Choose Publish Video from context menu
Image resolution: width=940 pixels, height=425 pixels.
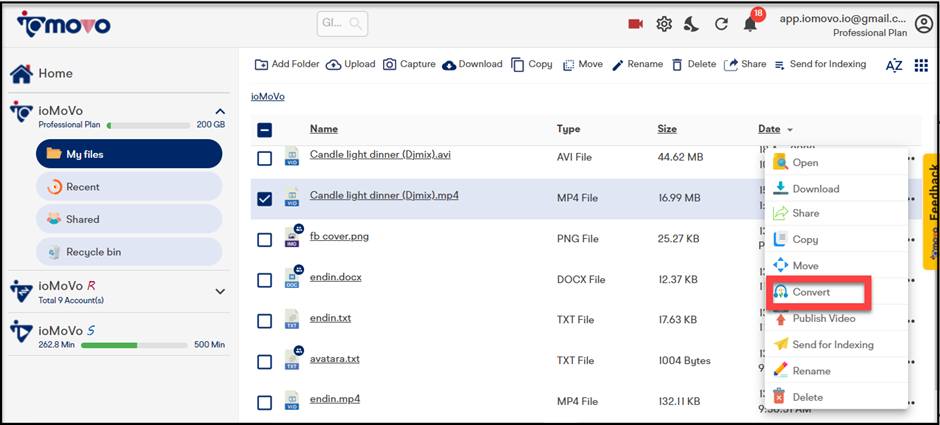pyautogui.click(x=836, y=318)
